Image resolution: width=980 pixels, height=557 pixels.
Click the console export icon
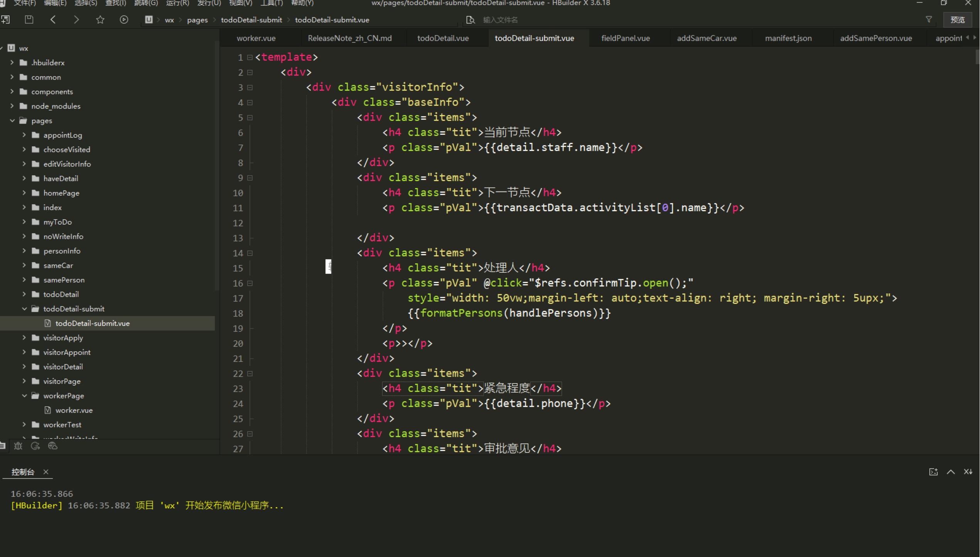coord(934,472)
